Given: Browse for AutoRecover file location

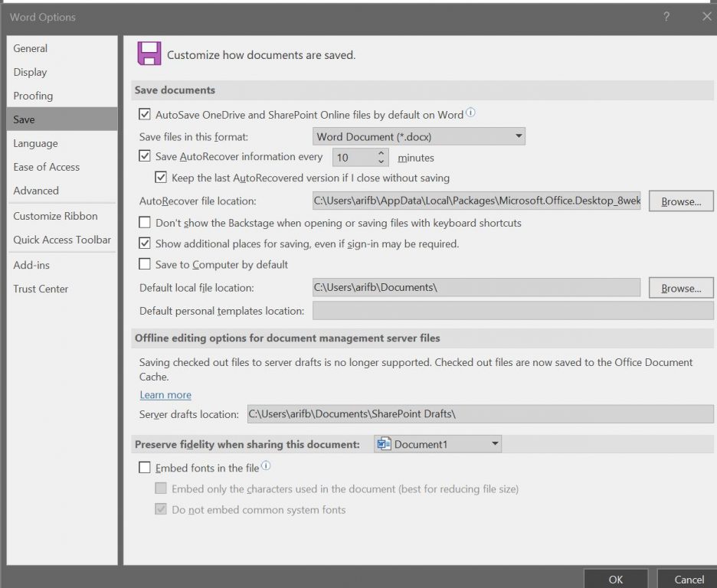Looking at the screenshot, I should (x=680, y=201).
